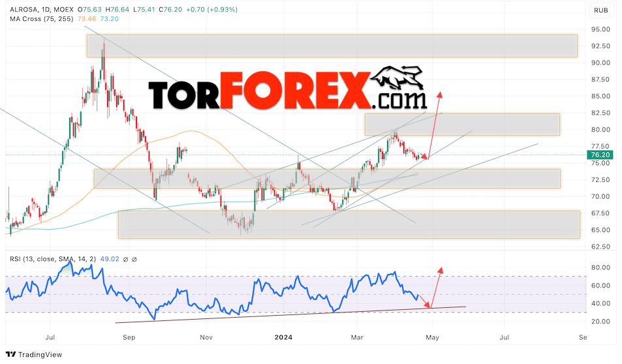This screenshot has width=622, height=364.
Task: Click the RSI value 49.02
Action: pos(110,259)
